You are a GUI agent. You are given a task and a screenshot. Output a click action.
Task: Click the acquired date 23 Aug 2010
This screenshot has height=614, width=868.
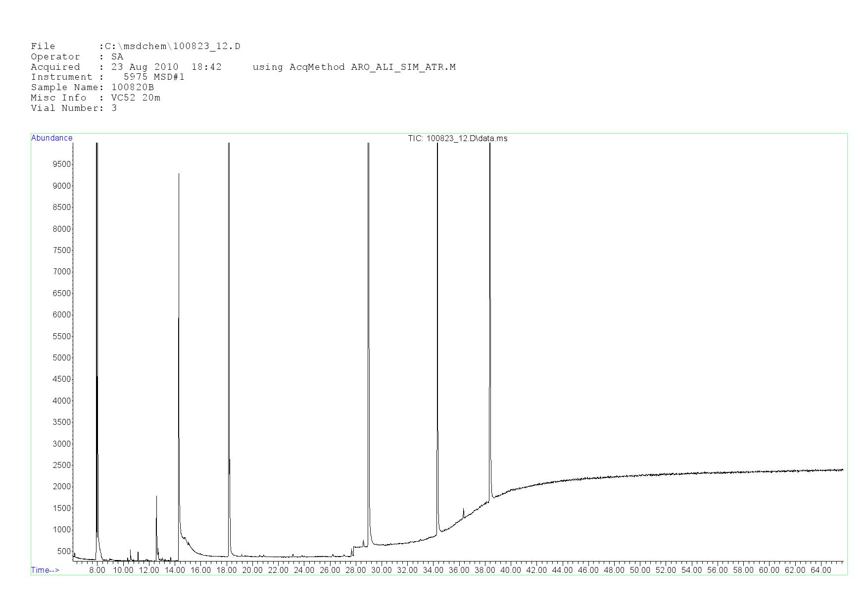click(x=145, y=67)
